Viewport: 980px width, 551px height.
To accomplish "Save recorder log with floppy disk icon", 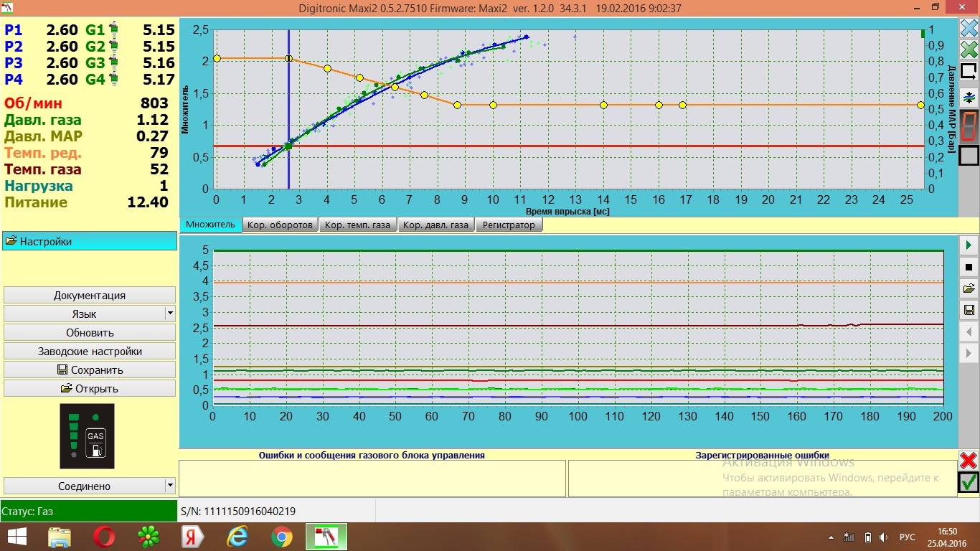I will 969,310.
